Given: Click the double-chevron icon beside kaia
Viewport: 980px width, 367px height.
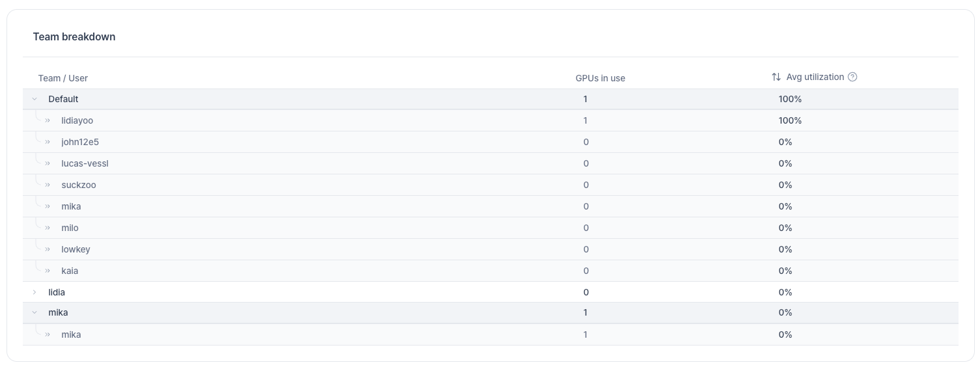Looking at the screenshot, I should pos(48,271).
